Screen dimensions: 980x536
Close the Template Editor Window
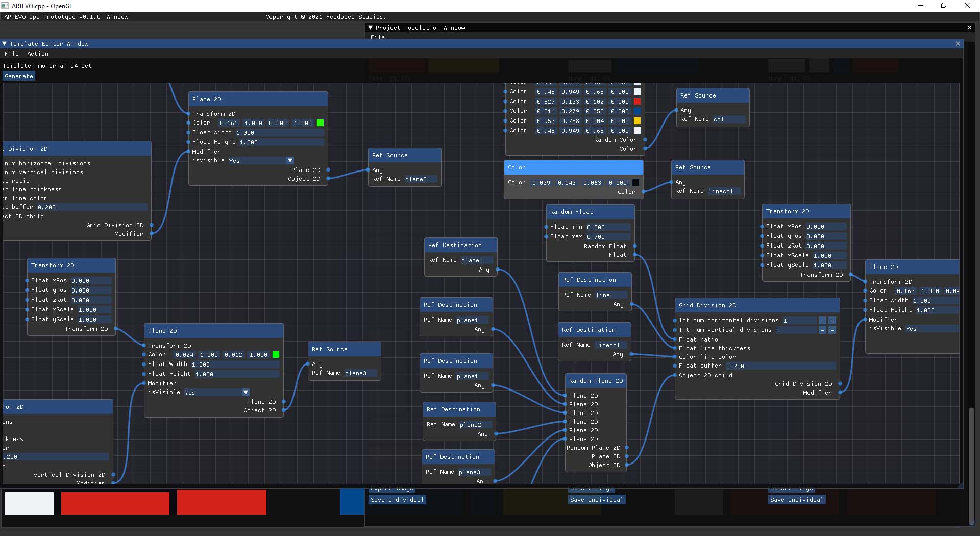[958, 44]
